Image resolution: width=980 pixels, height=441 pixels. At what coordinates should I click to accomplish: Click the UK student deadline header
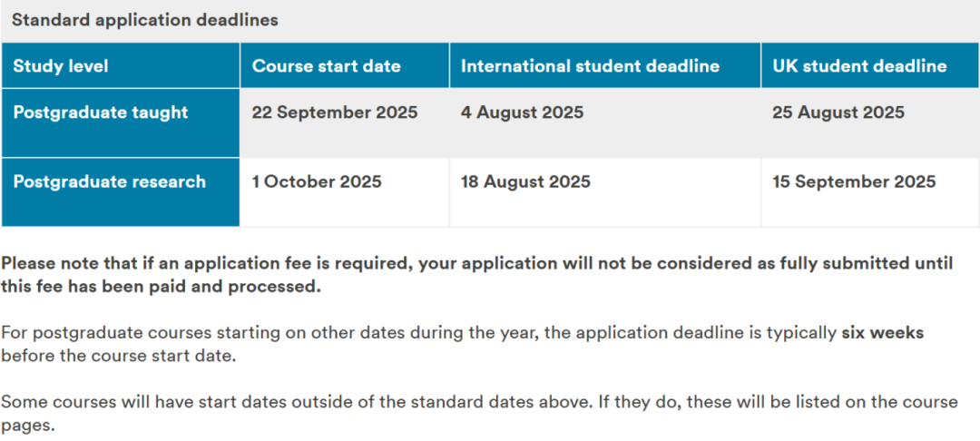pyautogui.click(x=870, y=65)
